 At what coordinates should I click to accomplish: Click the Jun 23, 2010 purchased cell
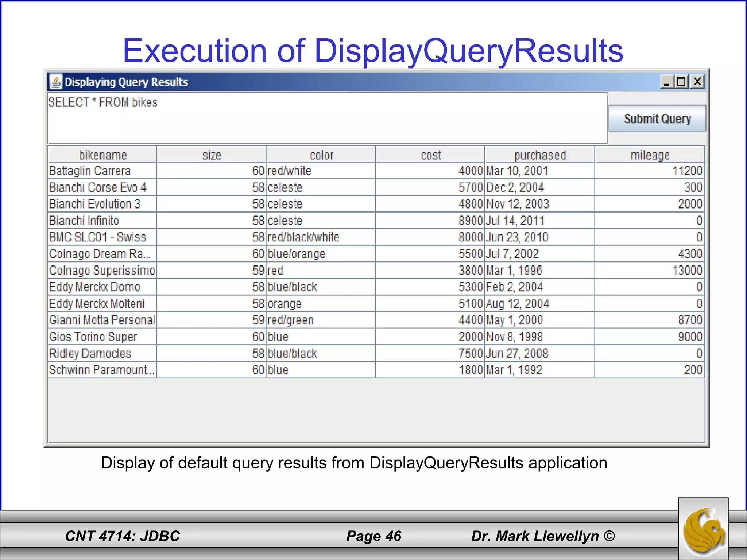540,237
